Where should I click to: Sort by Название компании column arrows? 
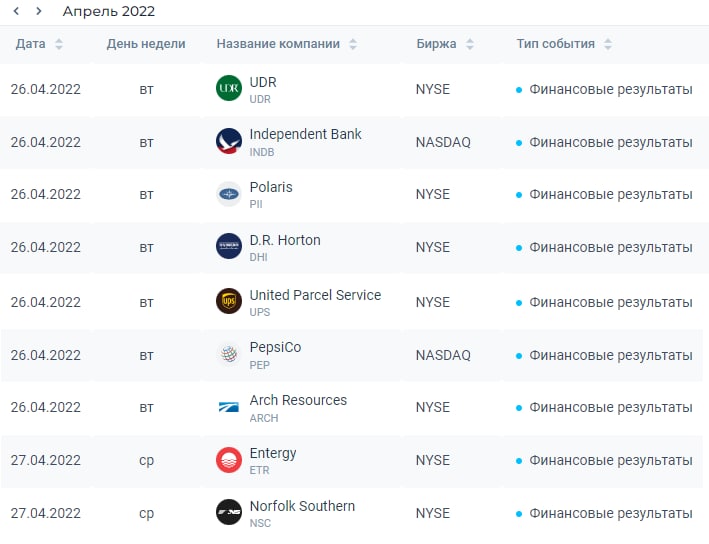click(353, 44)
